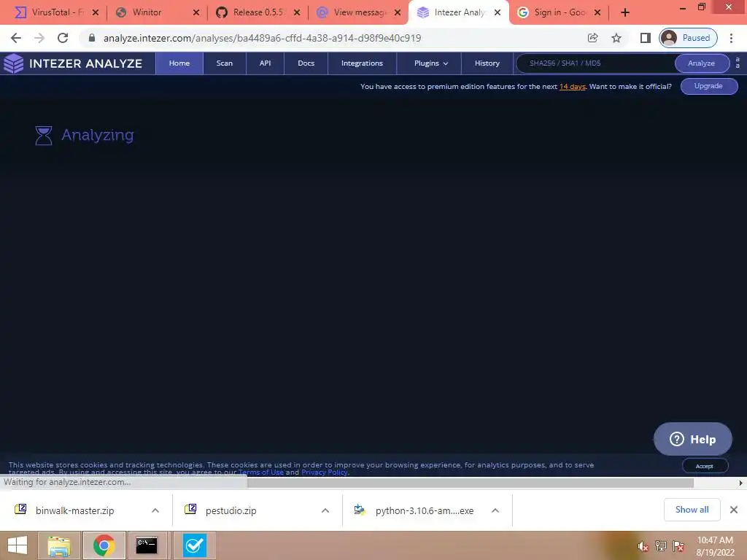Viewport: 747px width, 560px height.
Task: Open a new tab with plus icon
Action: (x=625, y=12)
